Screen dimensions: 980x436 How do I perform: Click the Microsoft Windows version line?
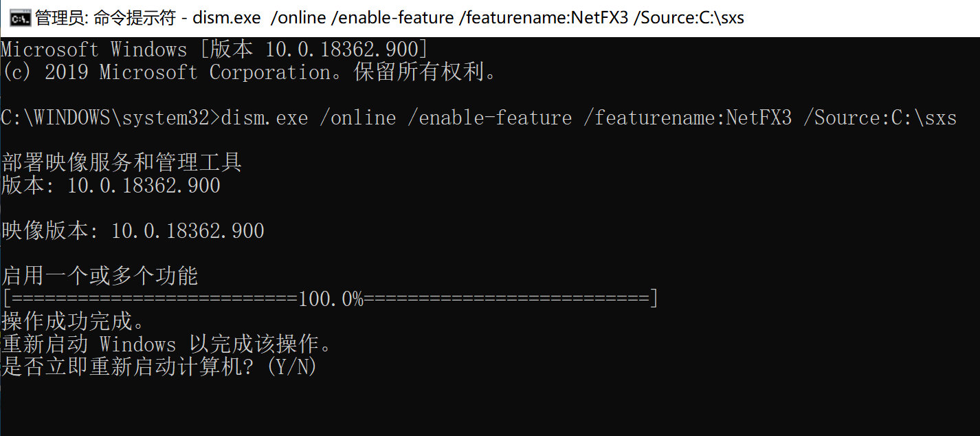tap(214, 50)
